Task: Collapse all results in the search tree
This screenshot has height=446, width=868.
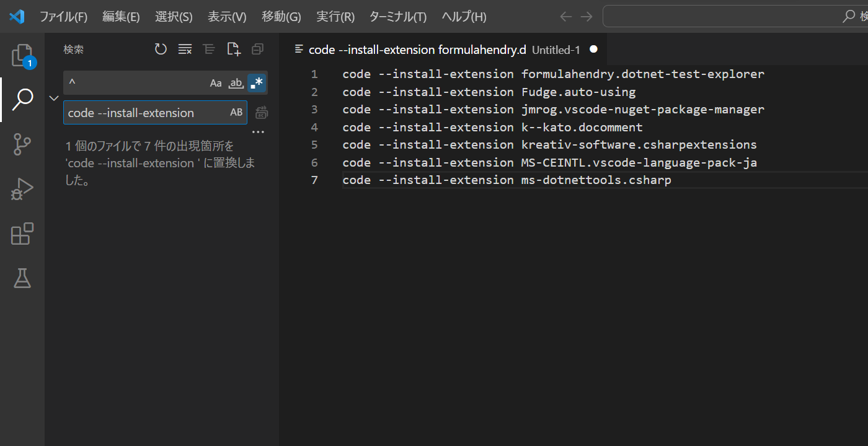Action: [x=208, y=49]
